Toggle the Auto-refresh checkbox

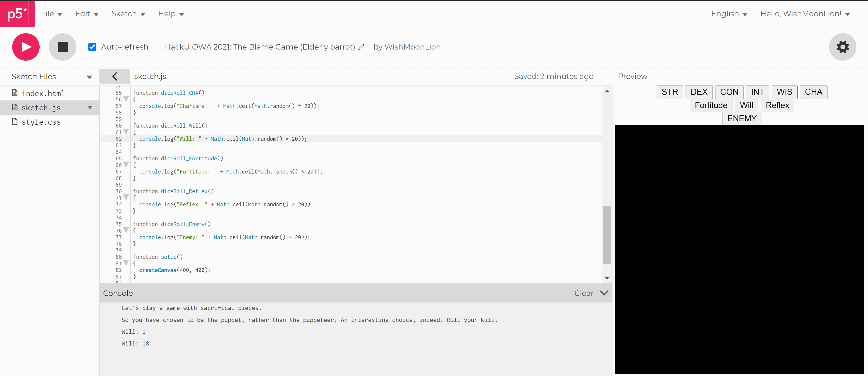[92, 47]
